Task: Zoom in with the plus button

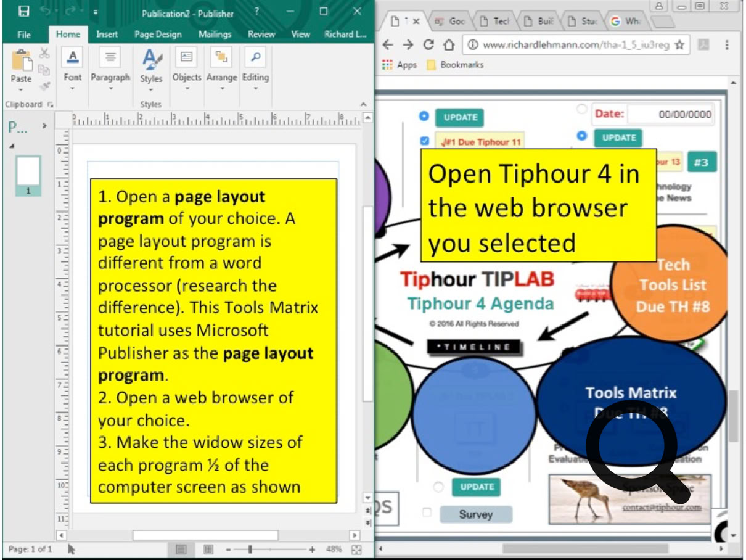Action: 312,549
